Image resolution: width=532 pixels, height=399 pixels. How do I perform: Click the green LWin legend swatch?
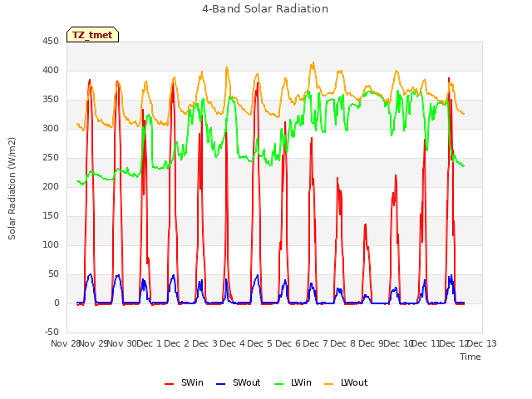coord(278,384)
